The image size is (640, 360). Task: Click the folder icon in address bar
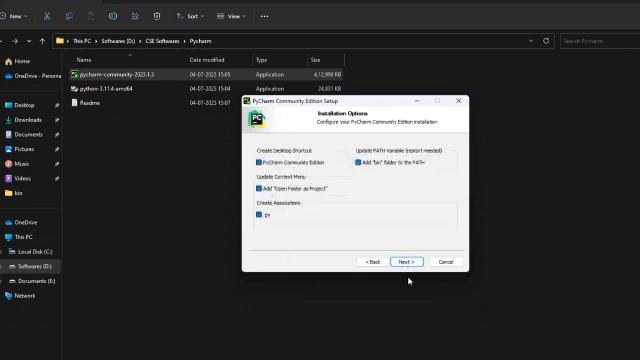[60, 41]
